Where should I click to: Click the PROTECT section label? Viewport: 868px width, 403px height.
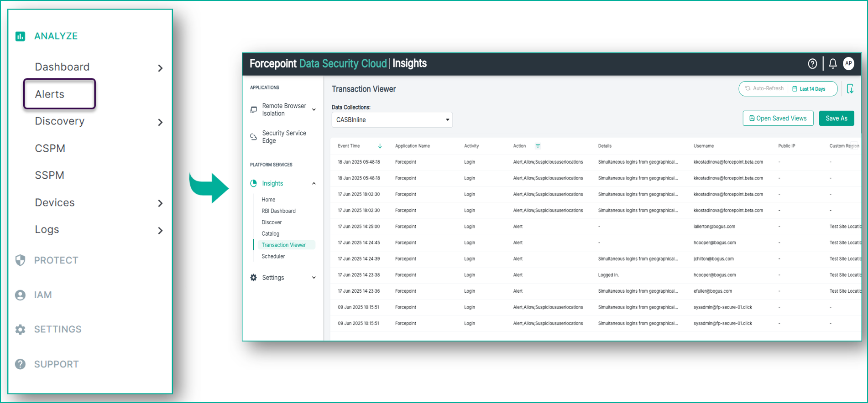pos(56,260)
